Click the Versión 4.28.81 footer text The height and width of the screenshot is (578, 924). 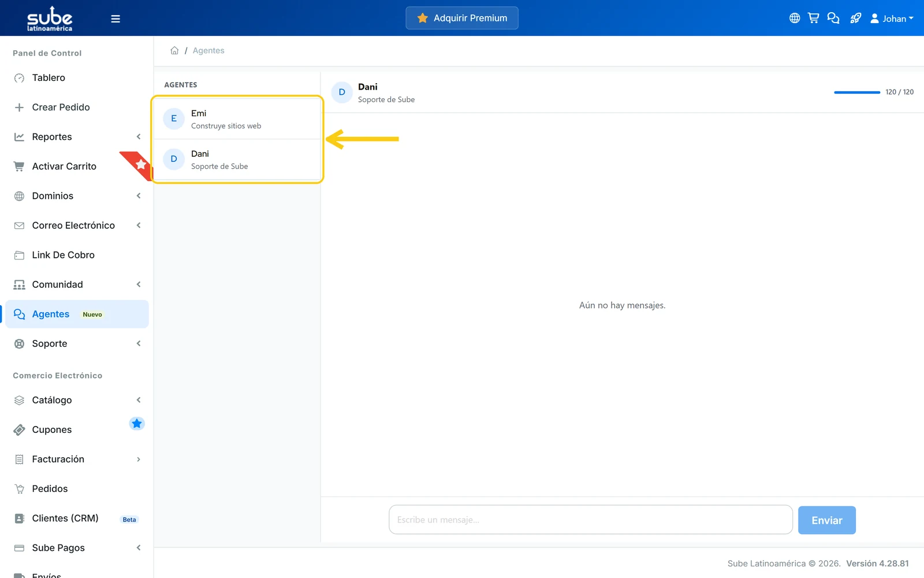pos(877,564)
